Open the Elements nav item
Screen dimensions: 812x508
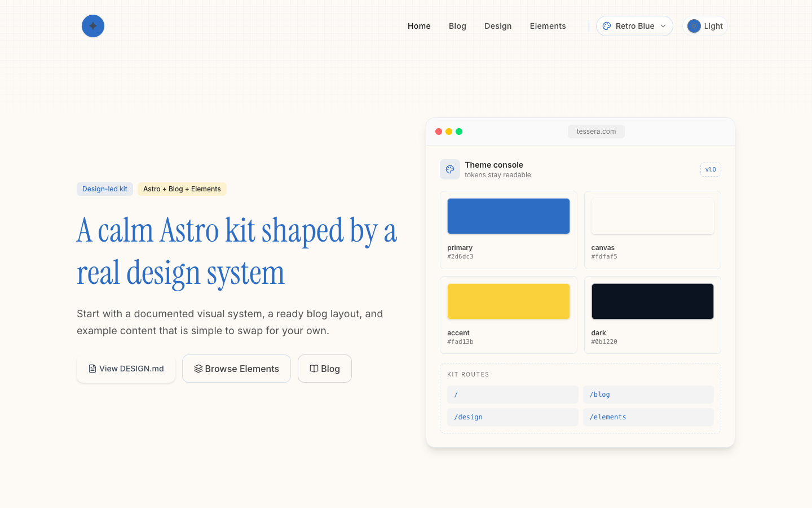548,26
